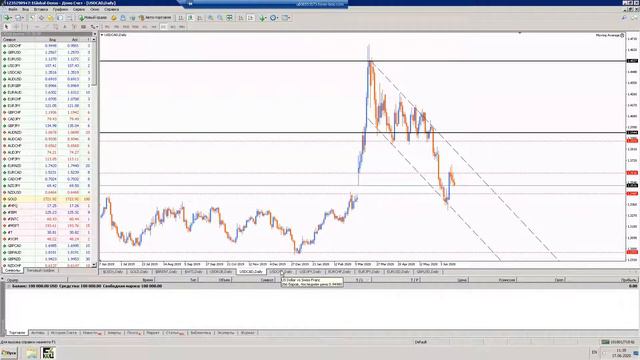
Task: Set timeframe to M1
Action: pos(107,27)
